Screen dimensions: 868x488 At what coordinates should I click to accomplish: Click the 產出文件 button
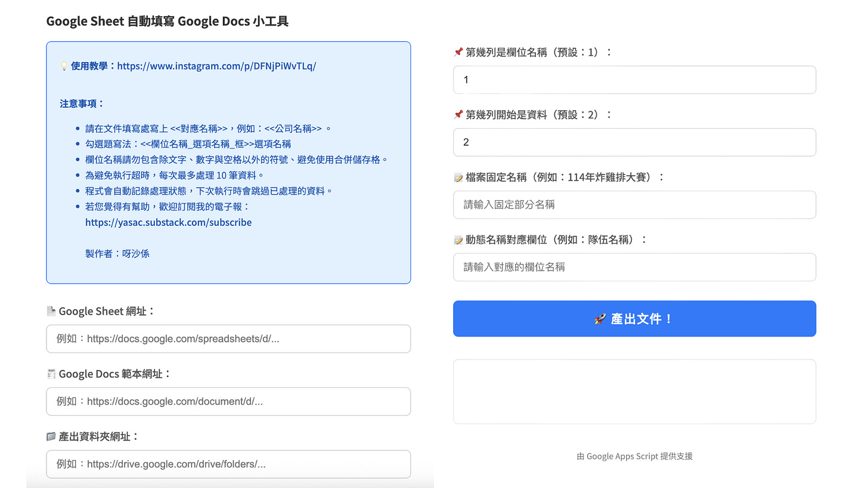coord(634,319)
